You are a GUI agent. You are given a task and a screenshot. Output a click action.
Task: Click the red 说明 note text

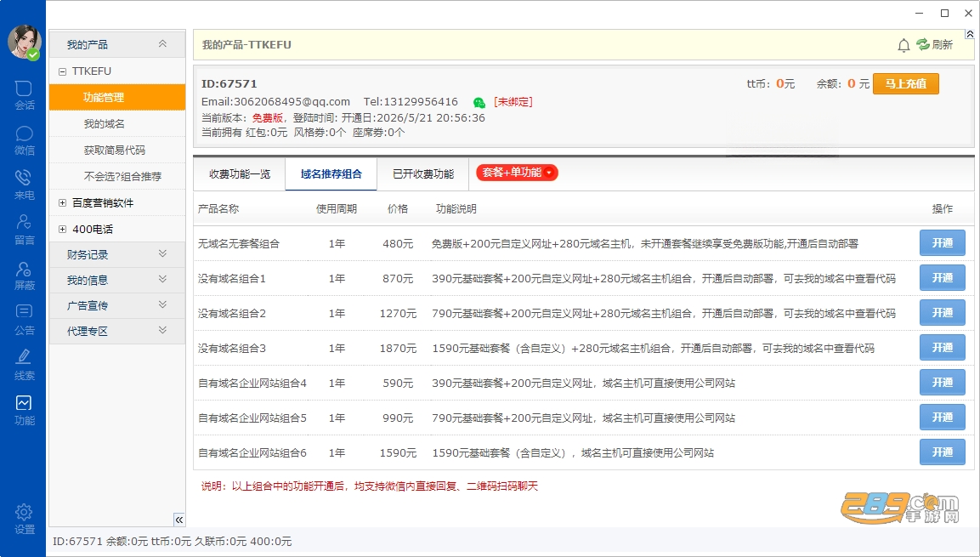pyautogui.click(x=370, y=486)
